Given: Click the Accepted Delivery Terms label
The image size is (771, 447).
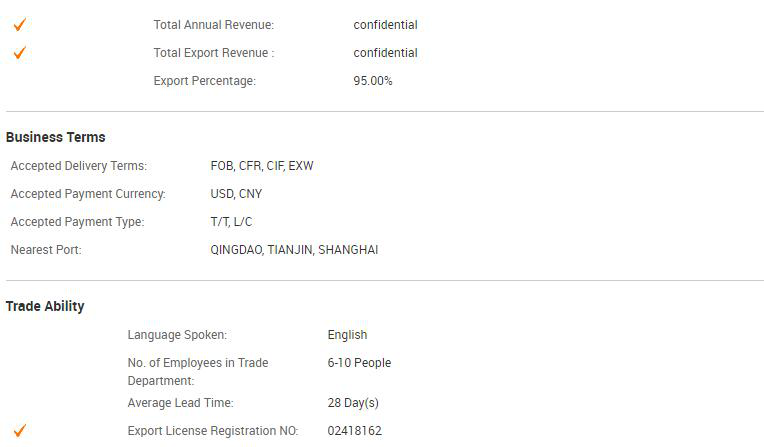Looking at the screenshot, I should click(x=79, y=166).
